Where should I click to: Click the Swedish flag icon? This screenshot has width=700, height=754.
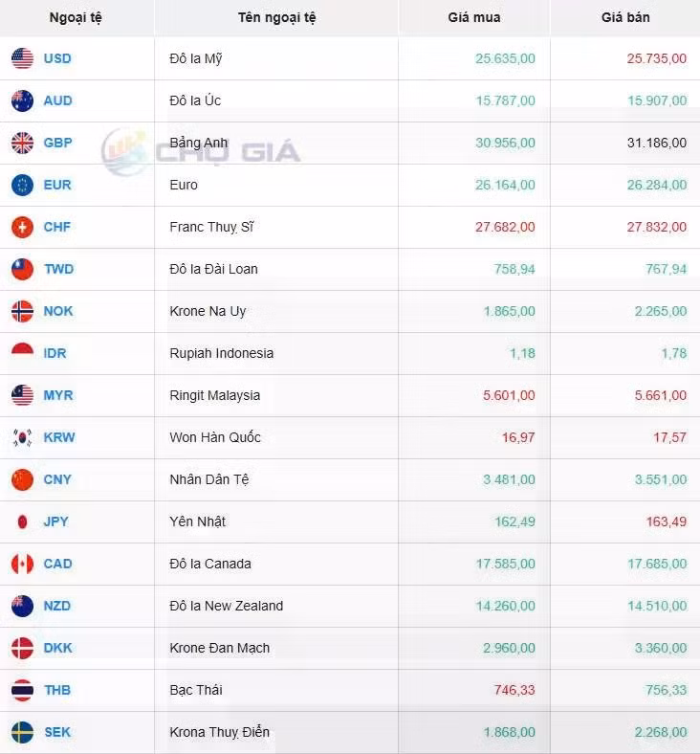pos(22,732)
